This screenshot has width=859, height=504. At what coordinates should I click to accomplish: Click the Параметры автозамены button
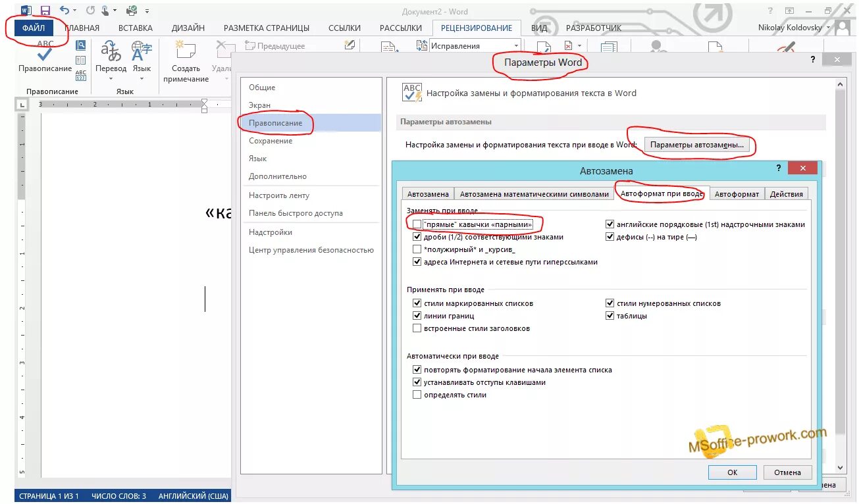pos(696,145)
